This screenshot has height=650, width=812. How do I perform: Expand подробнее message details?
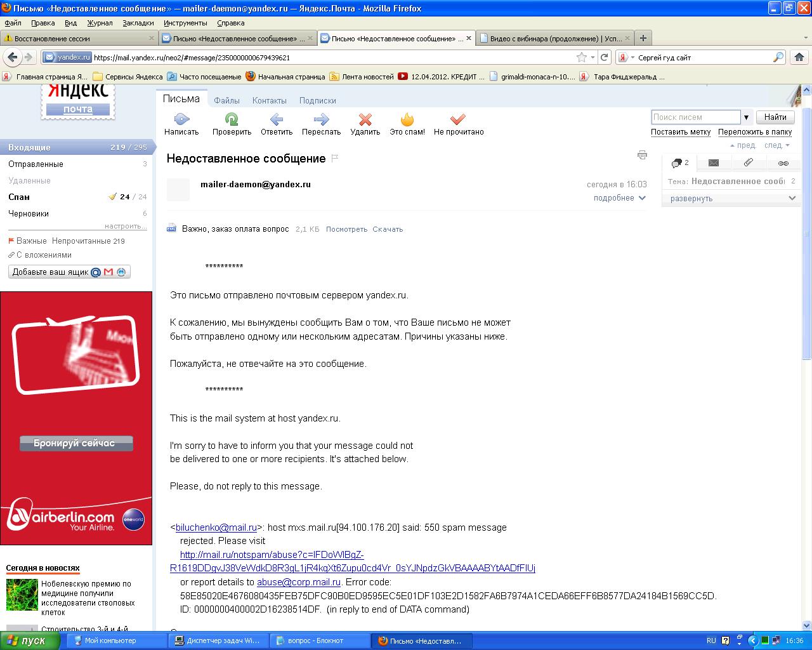620,198
